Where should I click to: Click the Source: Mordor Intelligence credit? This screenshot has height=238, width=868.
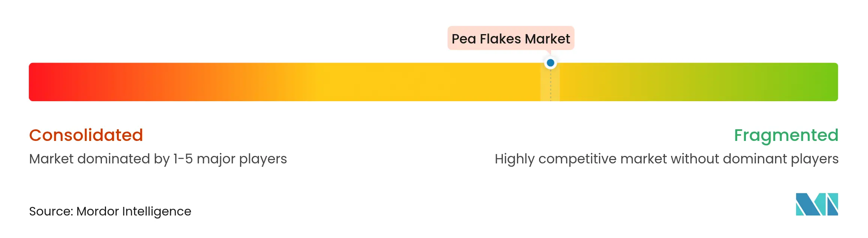click(x=110, y=211)
